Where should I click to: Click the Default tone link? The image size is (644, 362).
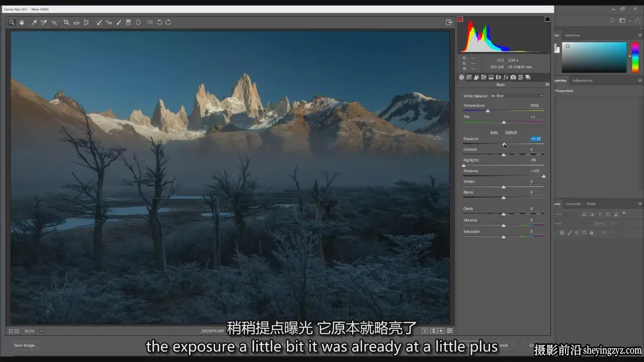click(511, 132)
